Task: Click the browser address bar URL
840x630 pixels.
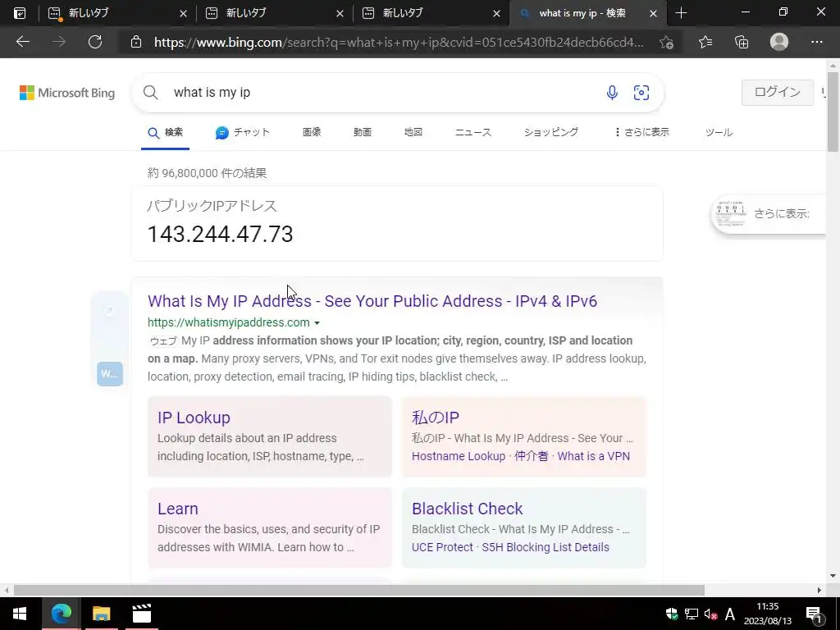Action: tap(399, 43)
